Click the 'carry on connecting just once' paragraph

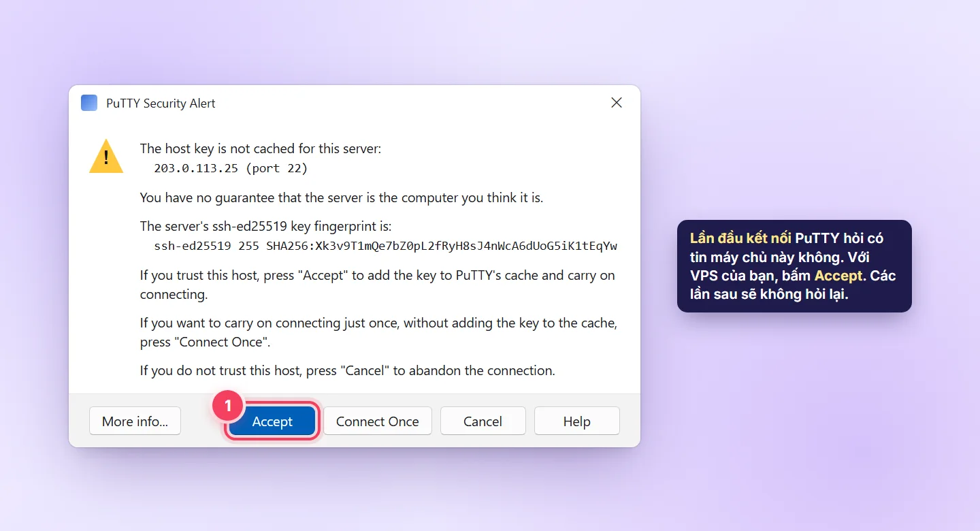tap(378, 332)
